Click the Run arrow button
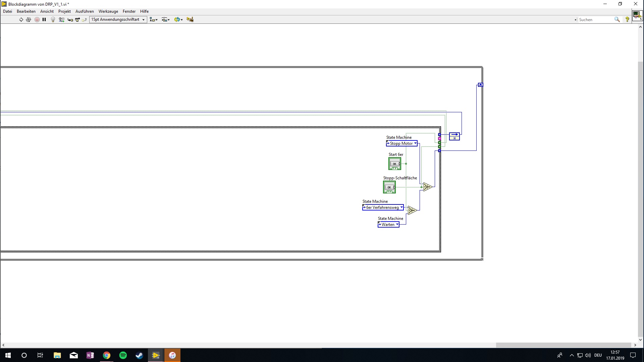 pos(21,20)
